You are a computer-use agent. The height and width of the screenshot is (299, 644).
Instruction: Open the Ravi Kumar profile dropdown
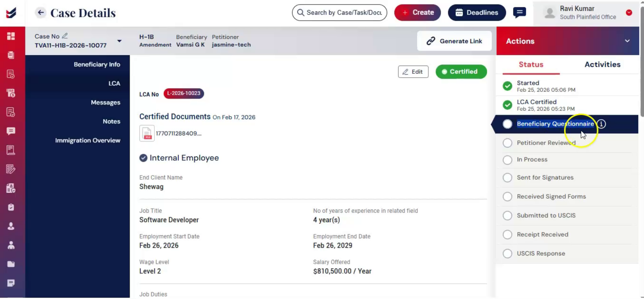629,13
